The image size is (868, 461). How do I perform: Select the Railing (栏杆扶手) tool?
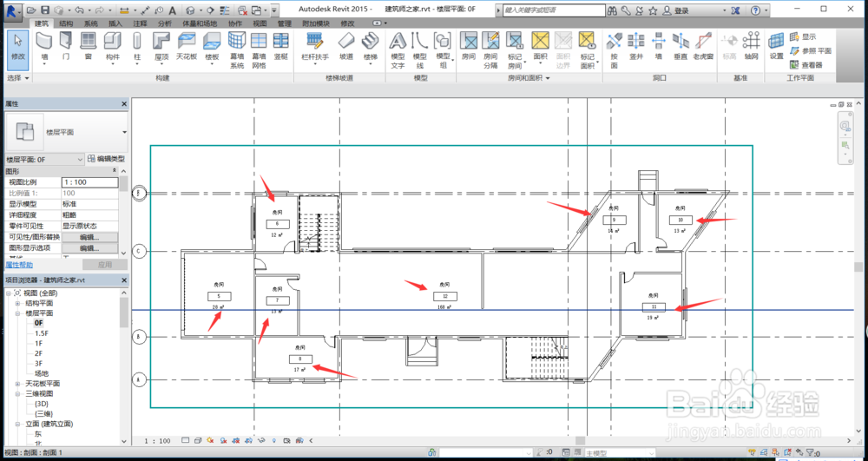[x=315, y=47]
